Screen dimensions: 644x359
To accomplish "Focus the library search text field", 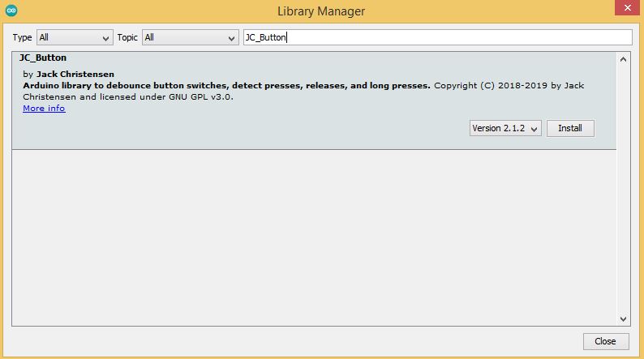I will point(437,37).
